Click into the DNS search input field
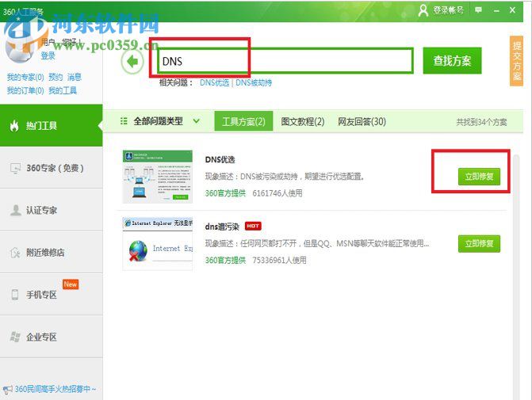The image size is (532, 400). pos(285,61)
